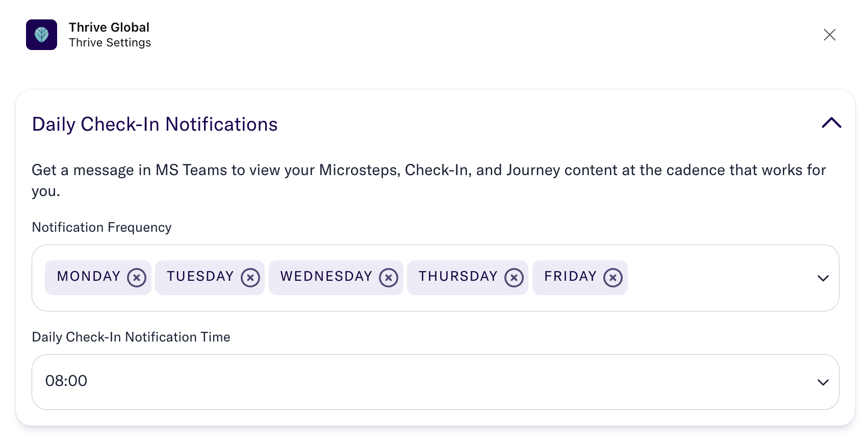Remove the FRIDAY day chip
Screen dimensions: 868x438
point(613,278)
